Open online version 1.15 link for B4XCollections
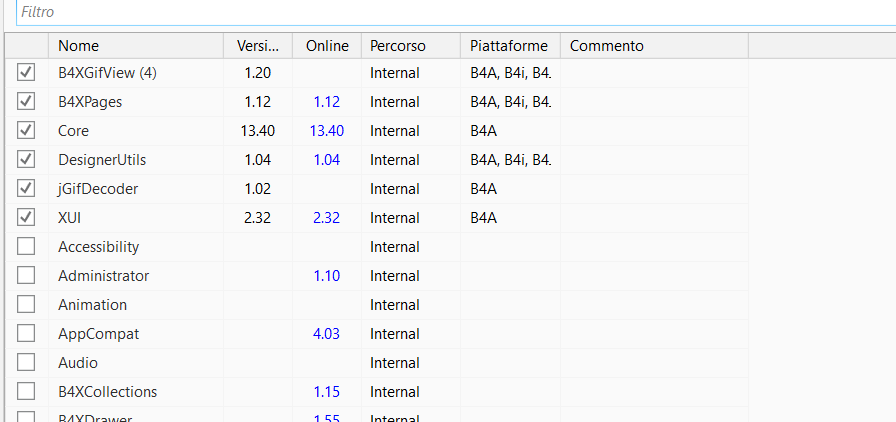This screenshot has width=896, height=422. (x=327, y=392)
